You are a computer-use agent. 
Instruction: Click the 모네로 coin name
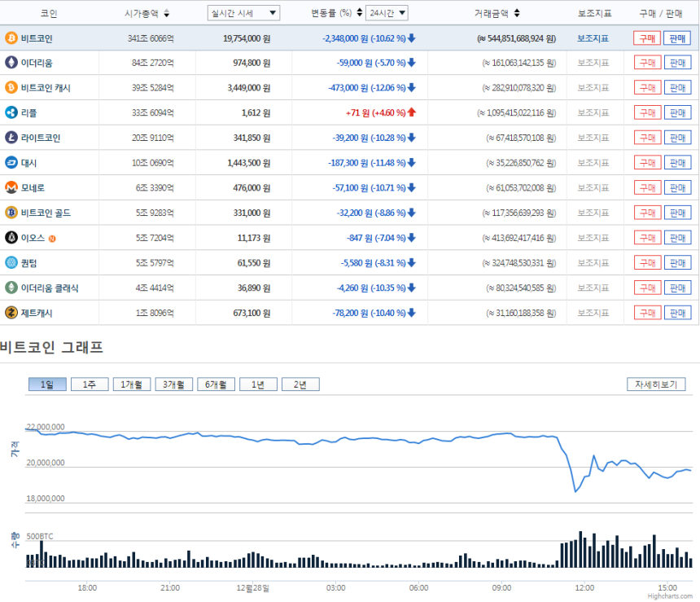tap(33, 187)
